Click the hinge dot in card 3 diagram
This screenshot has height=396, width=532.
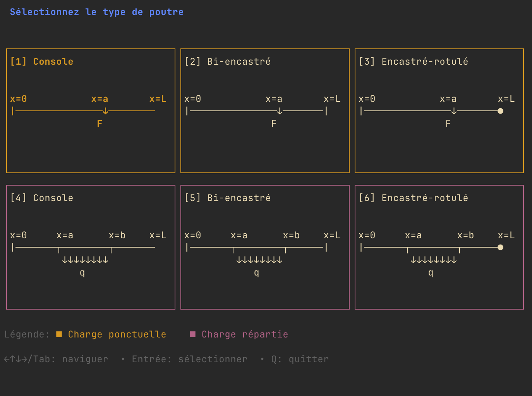pos(500,111)
